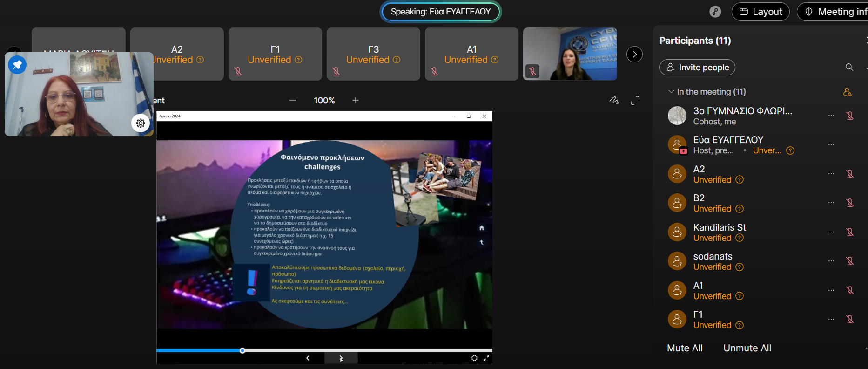The height and width of the screenshot is (369, 868).
Task: Toggle microphone for participant A2
Action: point(849,174)
